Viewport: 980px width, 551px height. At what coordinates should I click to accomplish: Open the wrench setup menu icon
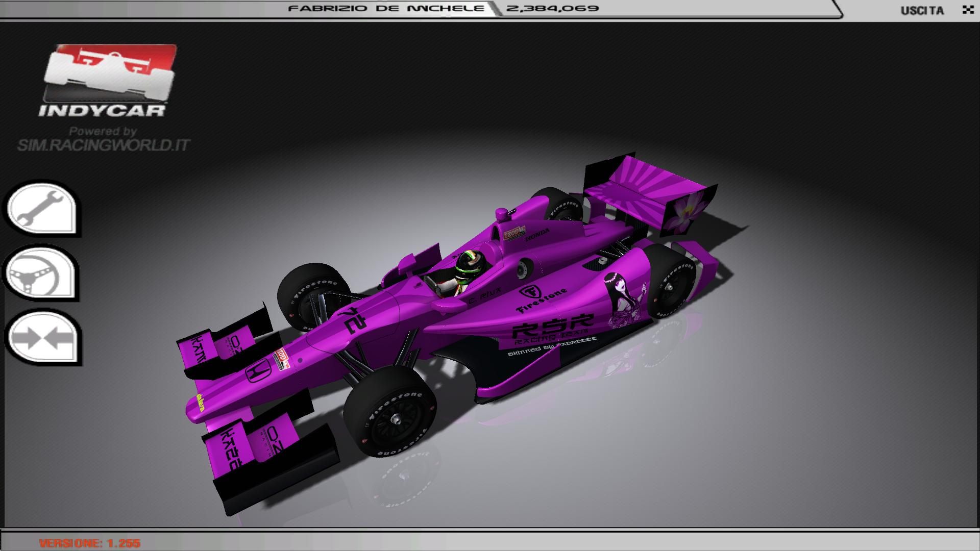42,209
